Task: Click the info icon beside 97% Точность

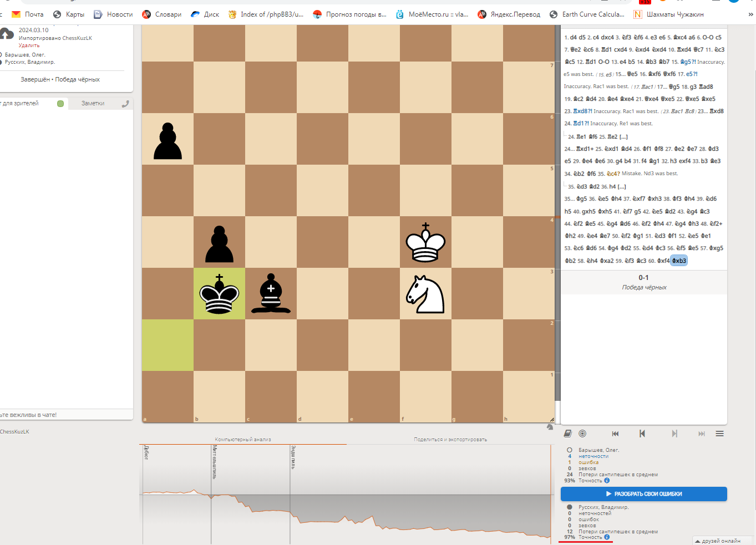Action: click(x=607, y=537)
